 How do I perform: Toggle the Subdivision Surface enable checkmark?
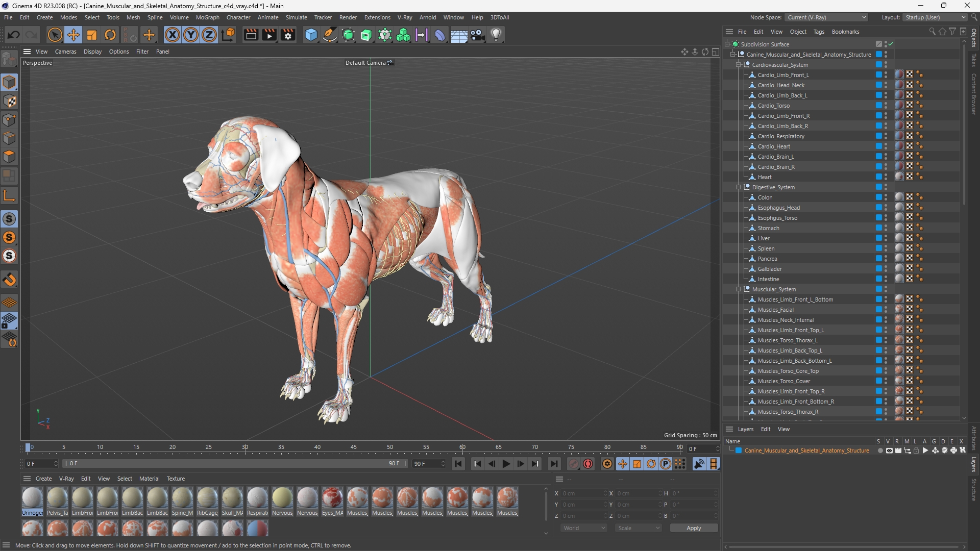(x=891, y=44)
